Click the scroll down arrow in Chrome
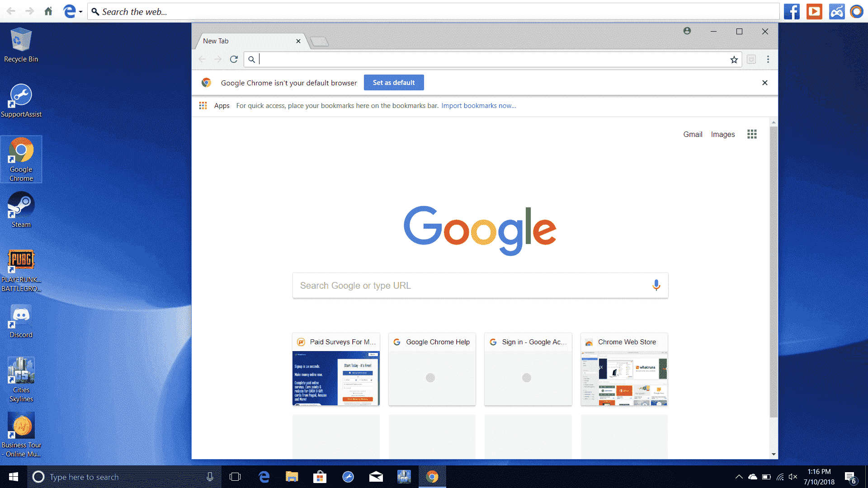The width and height of the screenshot is (868, 488). 774,454
